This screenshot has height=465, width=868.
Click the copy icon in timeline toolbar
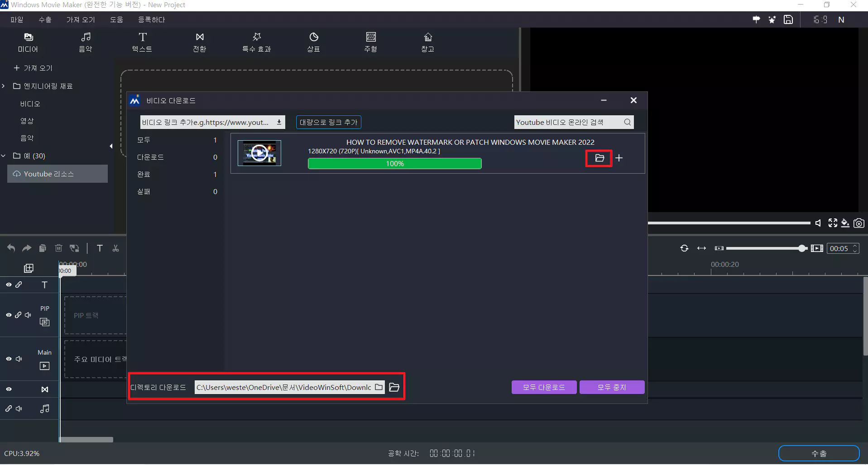43,248
